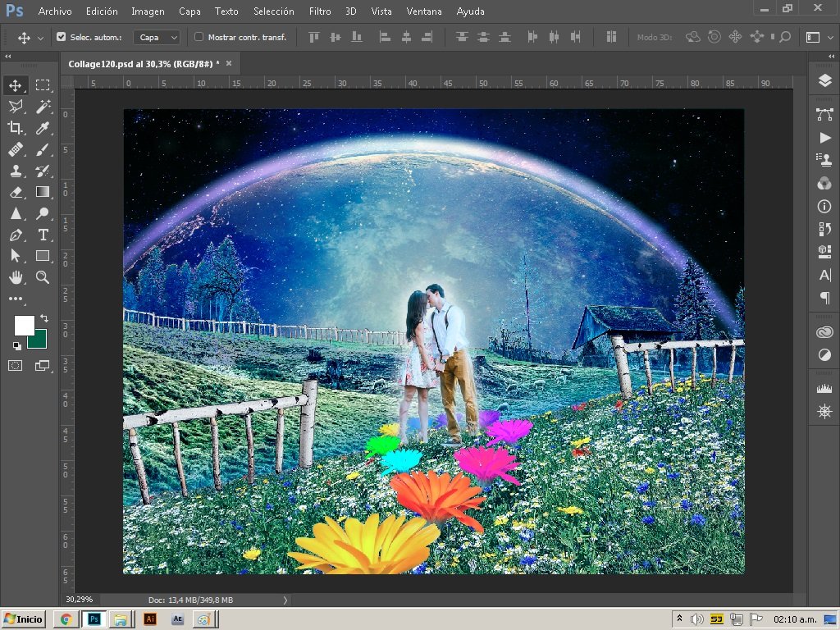Open the Capa auto-select dropdown
The image size is (840, 630).
click(157, 37)
